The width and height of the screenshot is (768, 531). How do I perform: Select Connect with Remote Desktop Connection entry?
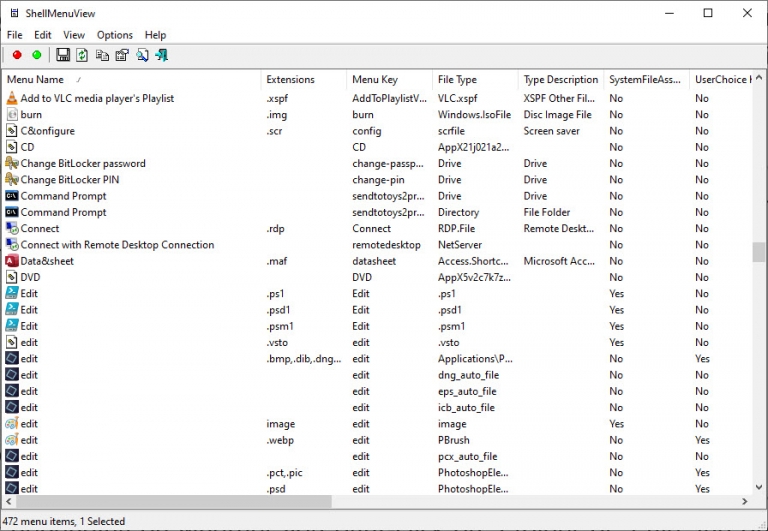[117, 245]
